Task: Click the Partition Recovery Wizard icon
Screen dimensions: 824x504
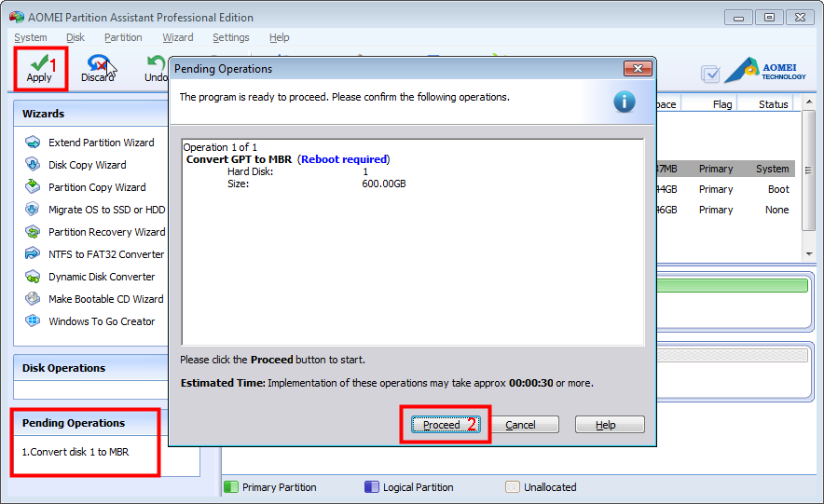Action: click(x=33, y=232)
